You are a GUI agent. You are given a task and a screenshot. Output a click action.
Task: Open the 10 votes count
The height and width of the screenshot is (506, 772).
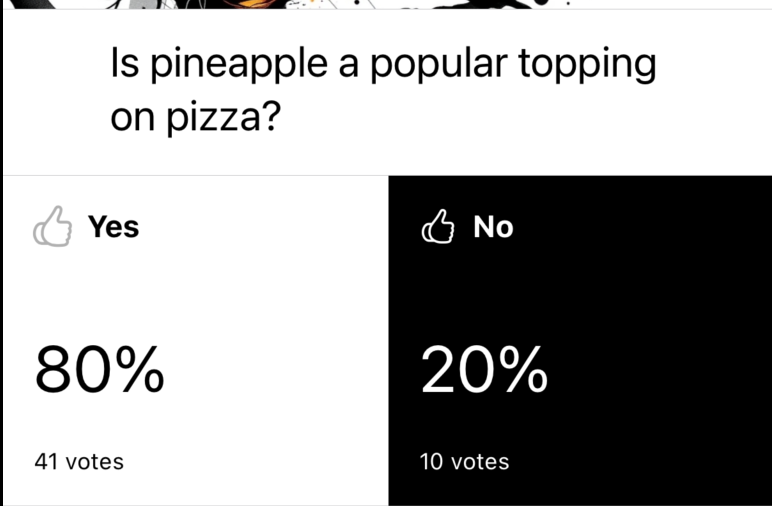point(465,461)
